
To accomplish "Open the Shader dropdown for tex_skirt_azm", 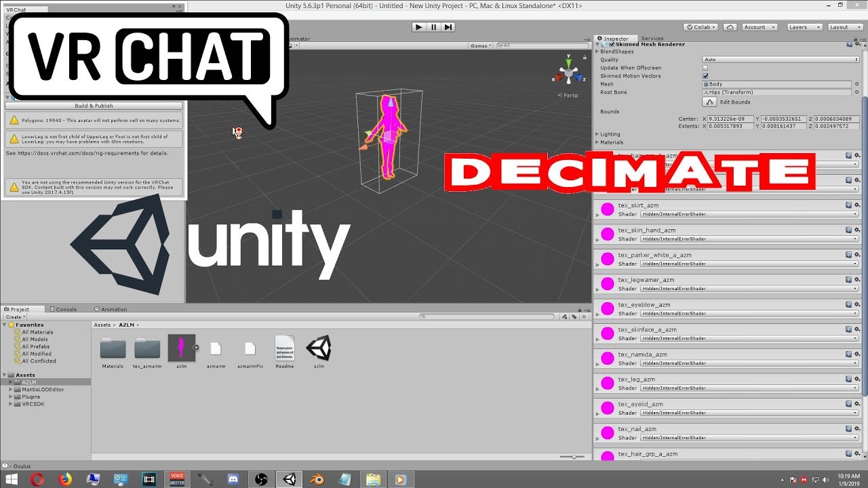I will (749, 214).
